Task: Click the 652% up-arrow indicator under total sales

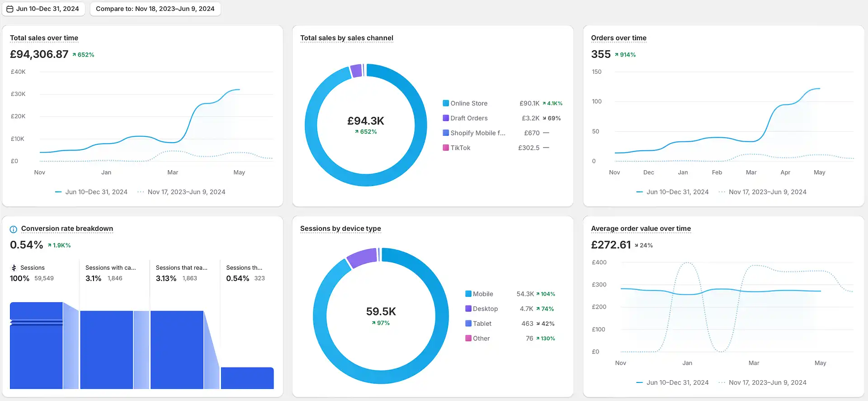Action: coord(83,55)
